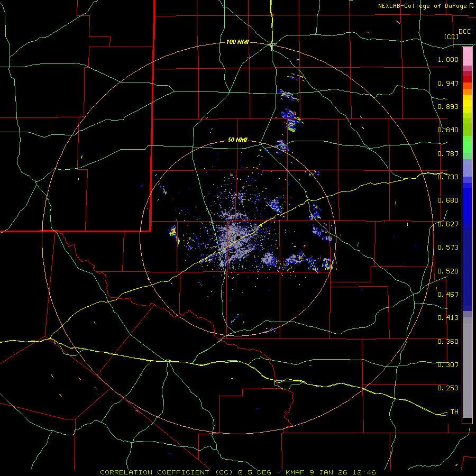Image resolution: width=476 pixels, height=476 pixels.
Task: Click the 0.520 scale value
Action: 448,271
